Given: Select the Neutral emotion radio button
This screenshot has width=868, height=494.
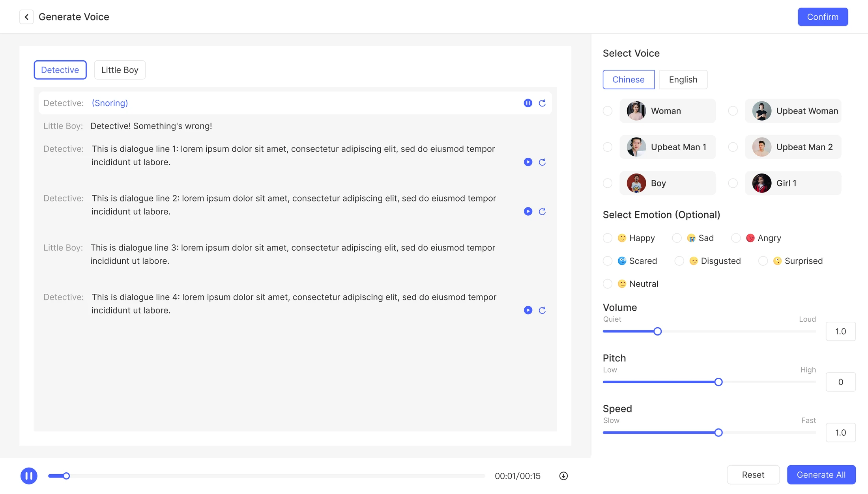Looking at the screenshot, I should (608, 284).
